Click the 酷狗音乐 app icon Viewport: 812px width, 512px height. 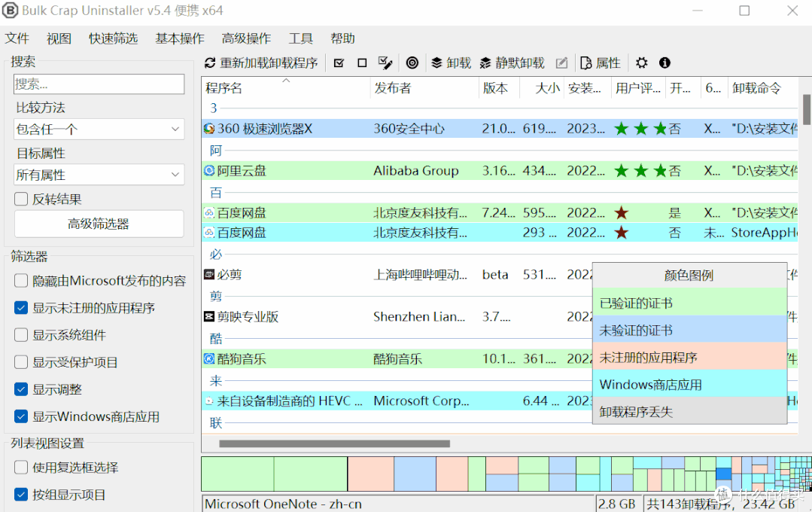(x=209, y=358)
